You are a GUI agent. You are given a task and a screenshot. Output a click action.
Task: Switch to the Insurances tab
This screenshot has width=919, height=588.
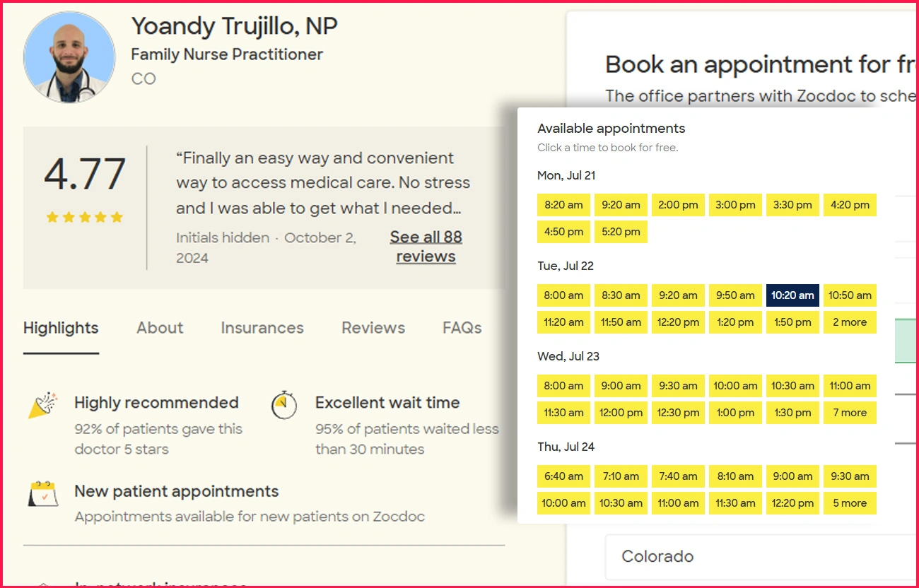pyautogui.click(x=262, y=328)
